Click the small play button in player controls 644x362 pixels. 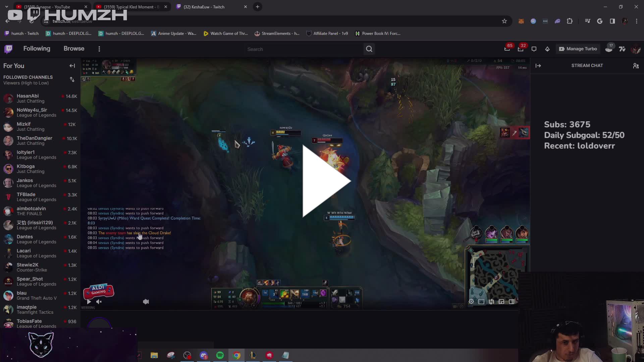pos(89,302)
